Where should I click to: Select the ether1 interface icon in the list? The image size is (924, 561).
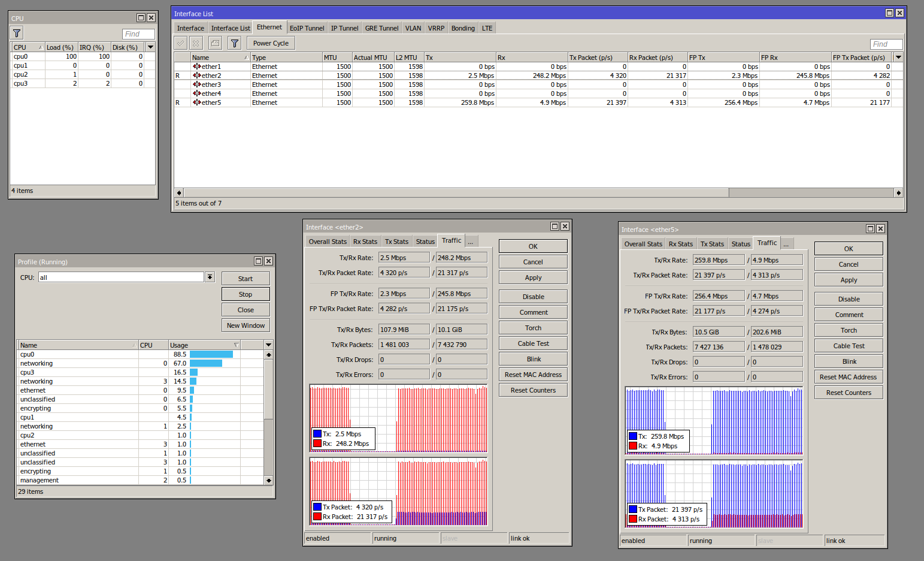[x=197, y=67]
